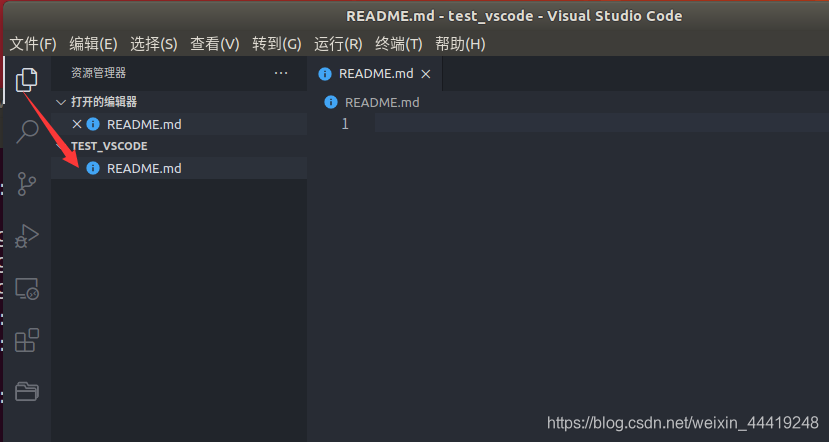Click the README.md breadcrumb label
The image size is (829, 442).
382,102
